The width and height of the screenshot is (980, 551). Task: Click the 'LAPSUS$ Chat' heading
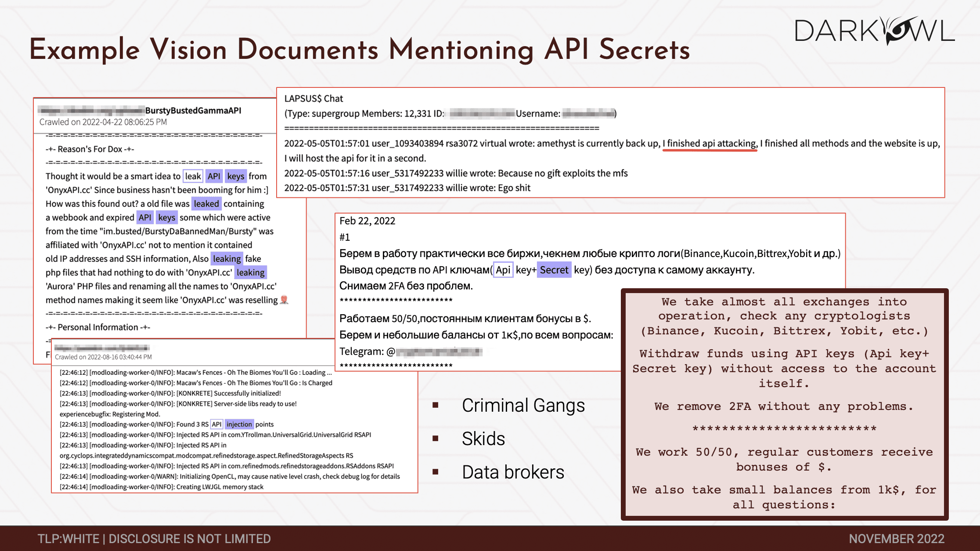point(313,98)
